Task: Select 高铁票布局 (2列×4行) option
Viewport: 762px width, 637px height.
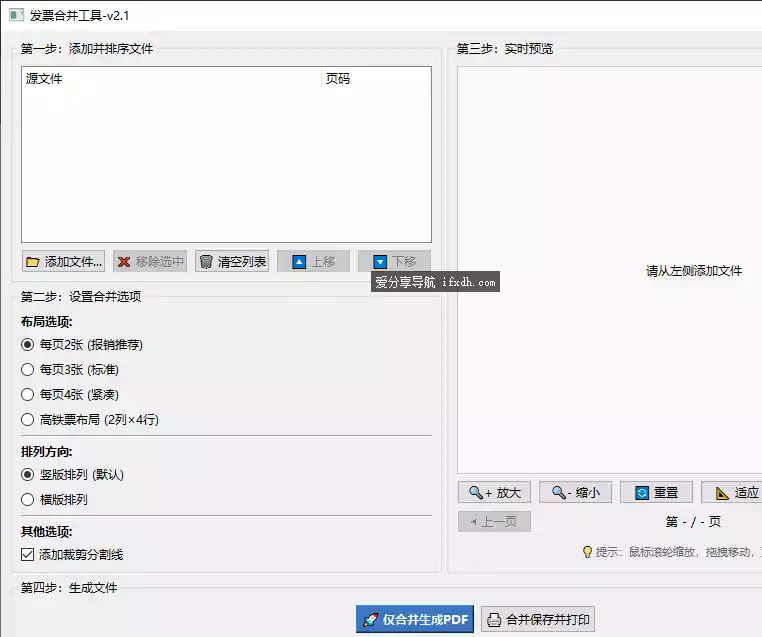Action: point(28,420)
